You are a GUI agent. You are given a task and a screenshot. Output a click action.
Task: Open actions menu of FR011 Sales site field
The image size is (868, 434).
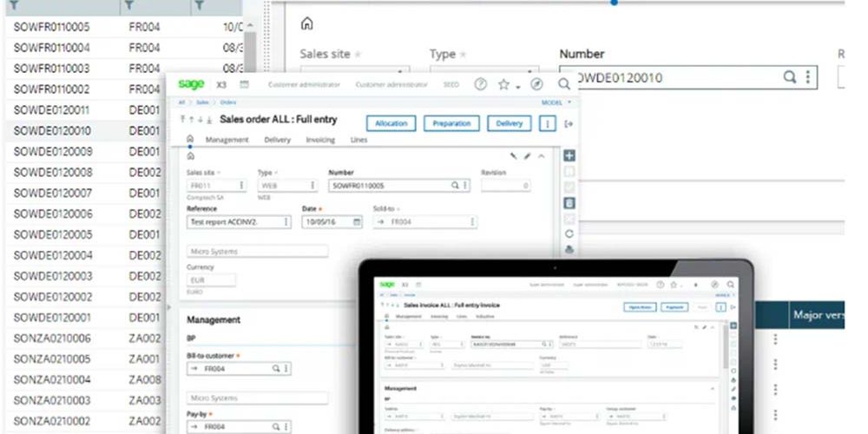click(241, 186)
